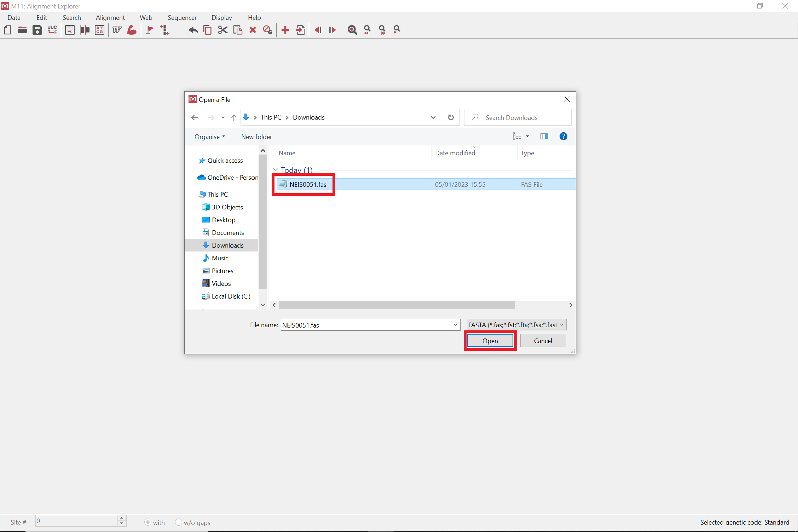Screen dimensions: 798x532
Task: Click the ClustalW align icon
Action: [117, 30]
